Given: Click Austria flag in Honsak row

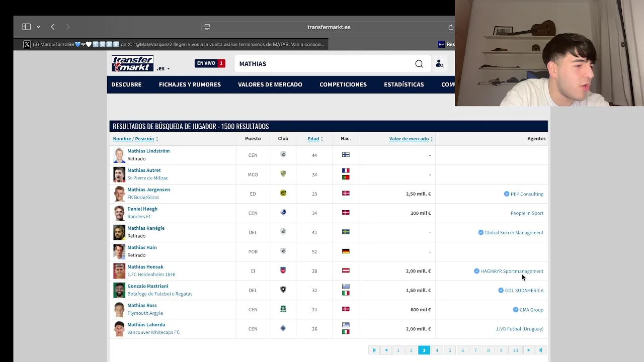Looking at the screenshot, I should point(346,270).
